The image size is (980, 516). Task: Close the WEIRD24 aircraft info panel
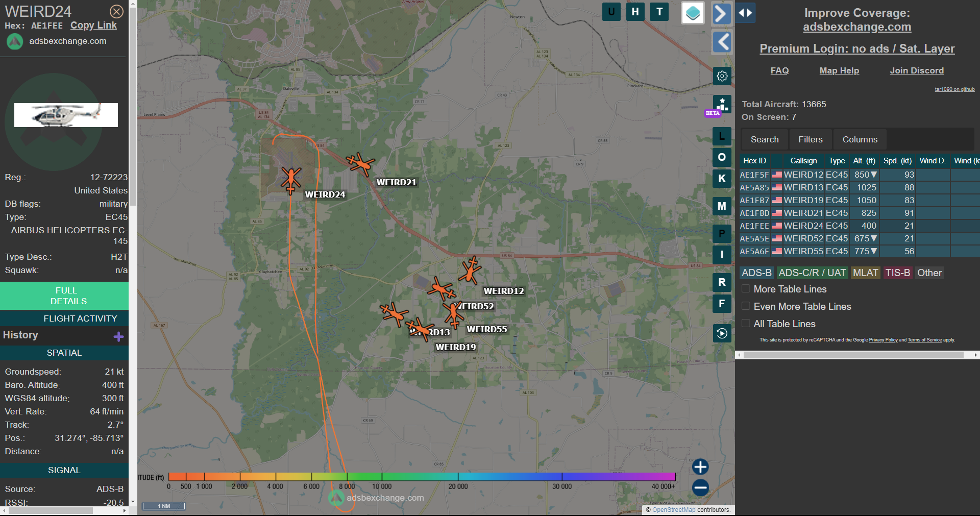pos(117,11)
